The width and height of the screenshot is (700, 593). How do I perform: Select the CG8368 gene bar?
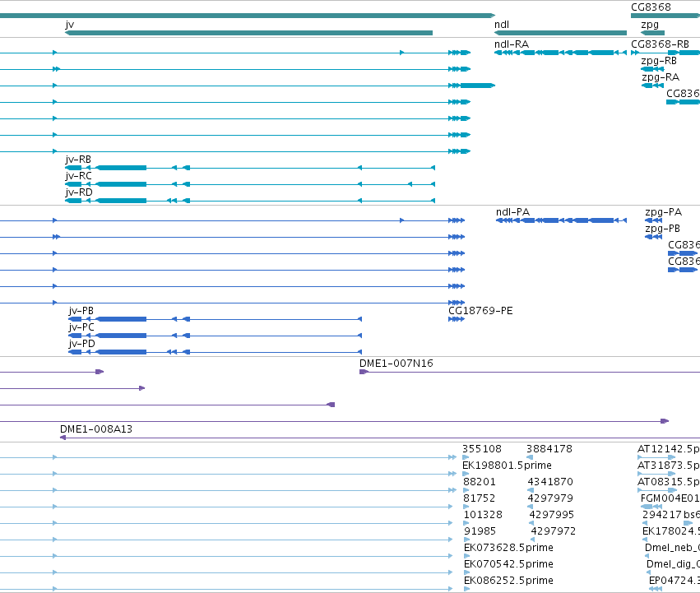(665, 16)
